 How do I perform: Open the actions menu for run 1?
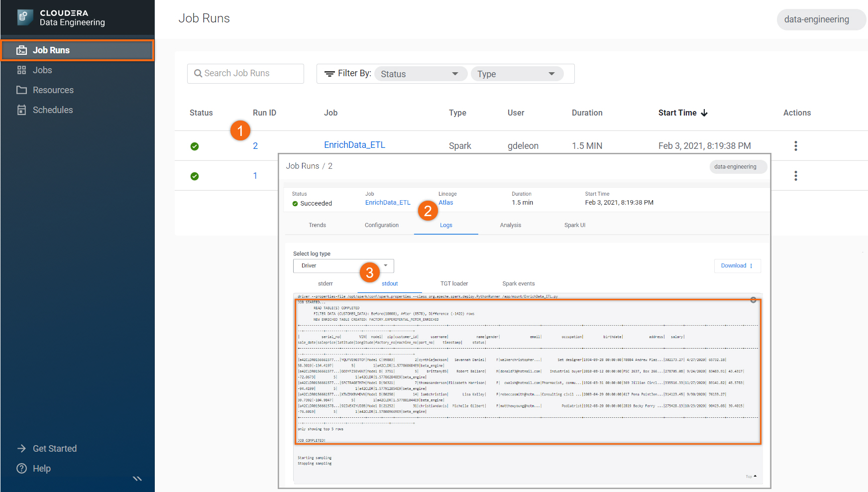[x=796, y=176]
